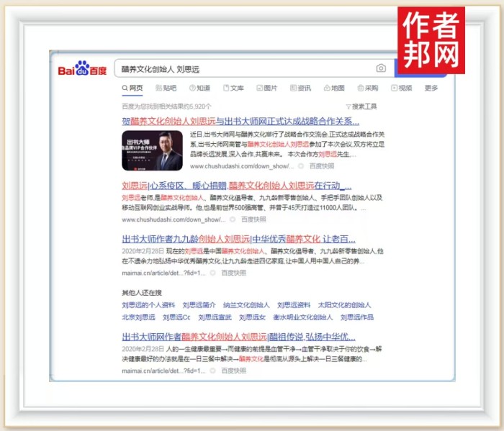Image resolution: width=504 pixels, height=431 pixels.
Task: Click the camera image-search icon
Action: click(381, 68)
